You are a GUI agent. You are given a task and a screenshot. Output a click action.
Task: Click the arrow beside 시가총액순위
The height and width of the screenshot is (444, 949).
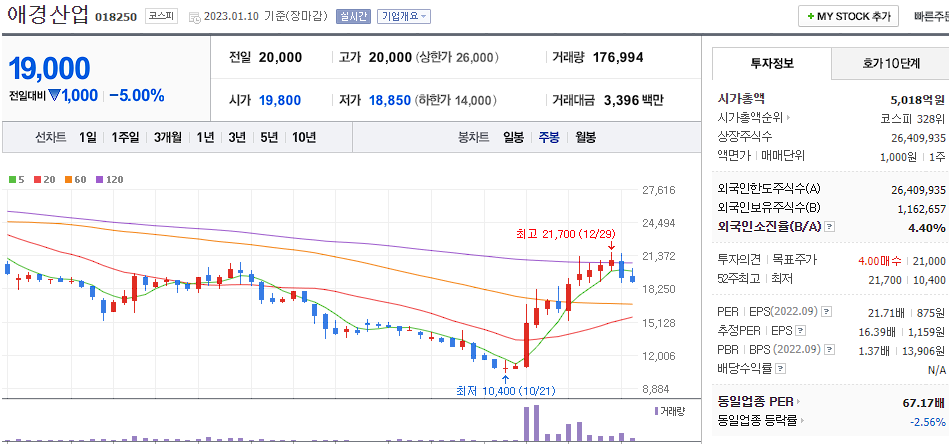coord(789,118)
